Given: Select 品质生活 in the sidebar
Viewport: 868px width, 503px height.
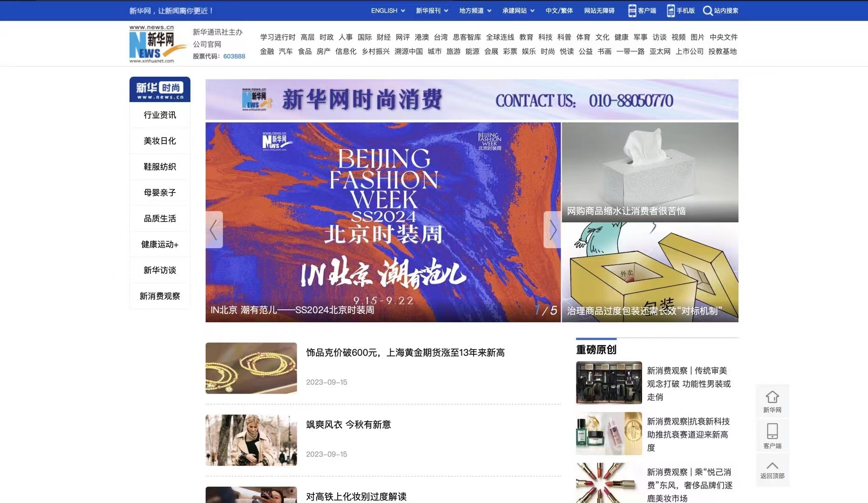Looking at the screenshot, I should [160, 218].
